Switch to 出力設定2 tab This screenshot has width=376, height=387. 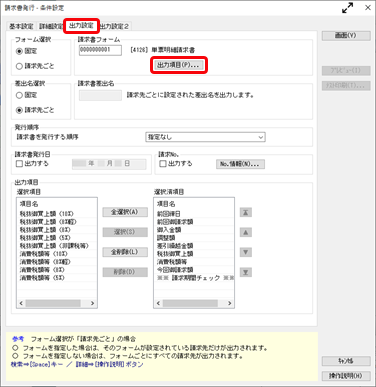pyautogui.click(x=114, y=26)
